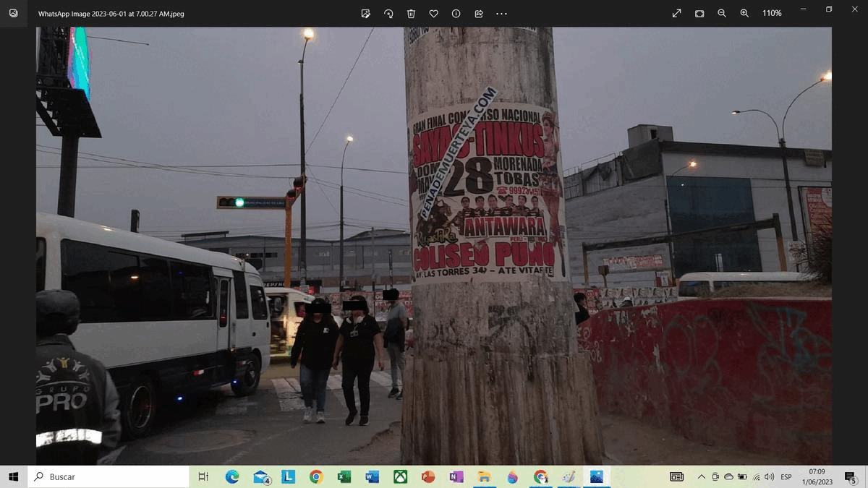Open Photos app icon in title bar
Screen dimensions: 868x488
point(13,13)
